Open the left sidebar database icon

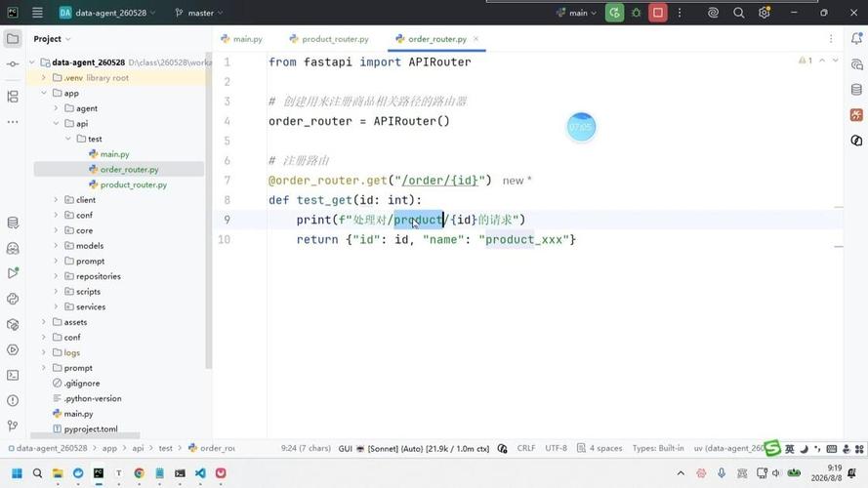click(13, 223)
